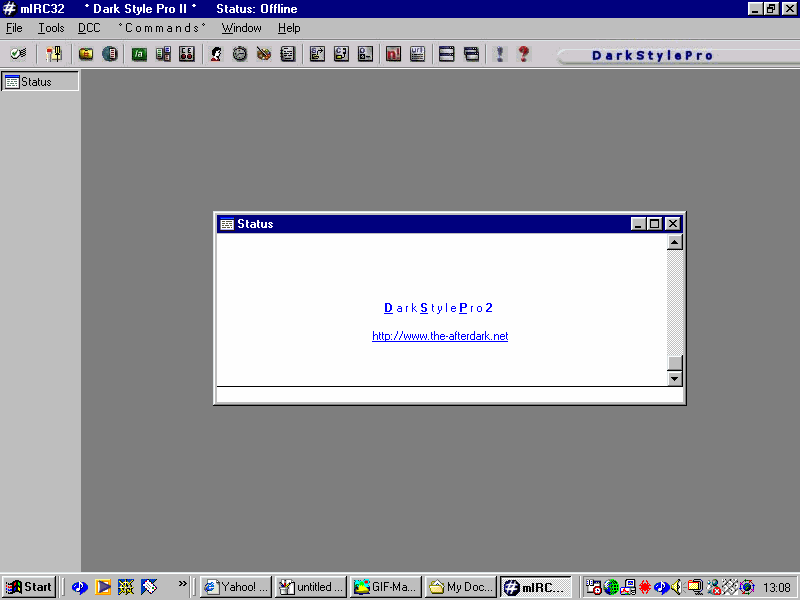Click the mIRC taskbar button
Image resolution: width=800 pixels, height=600 pixels.
[536, 587]
